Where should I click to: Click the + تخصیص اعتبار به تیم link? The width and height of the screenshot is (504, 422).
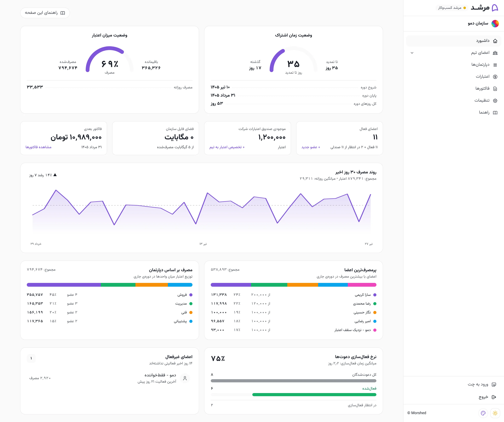227,147
